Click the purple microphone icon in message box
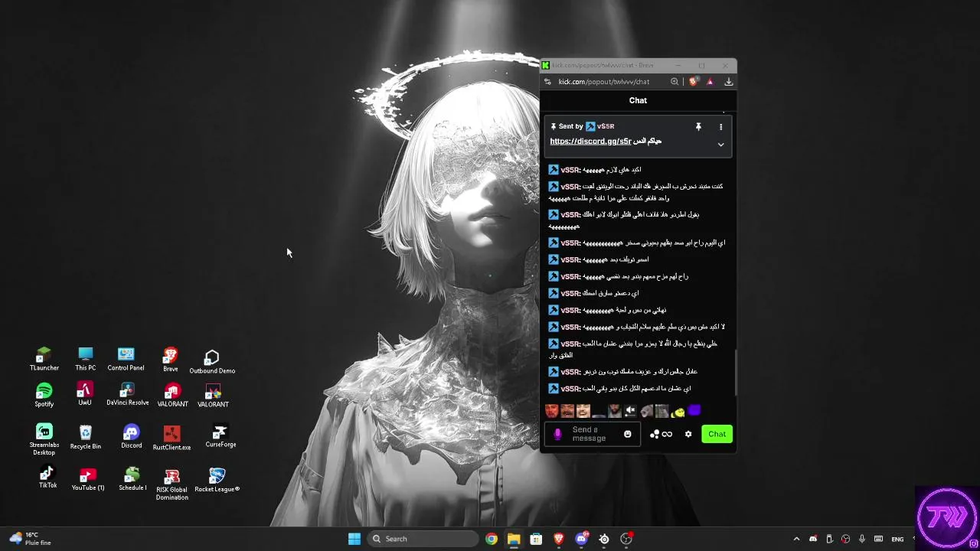 tap(557, 434)
